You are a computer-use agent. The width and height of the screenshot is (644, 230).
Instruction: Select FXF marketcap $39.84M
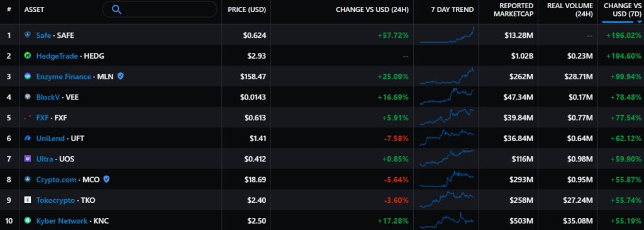point(518,118)
